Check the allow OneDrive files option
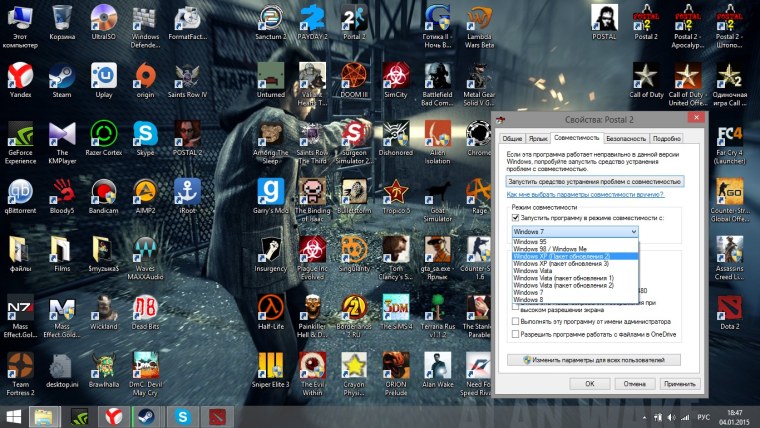Viewport: 760px width, 428px height. [516, 334]
